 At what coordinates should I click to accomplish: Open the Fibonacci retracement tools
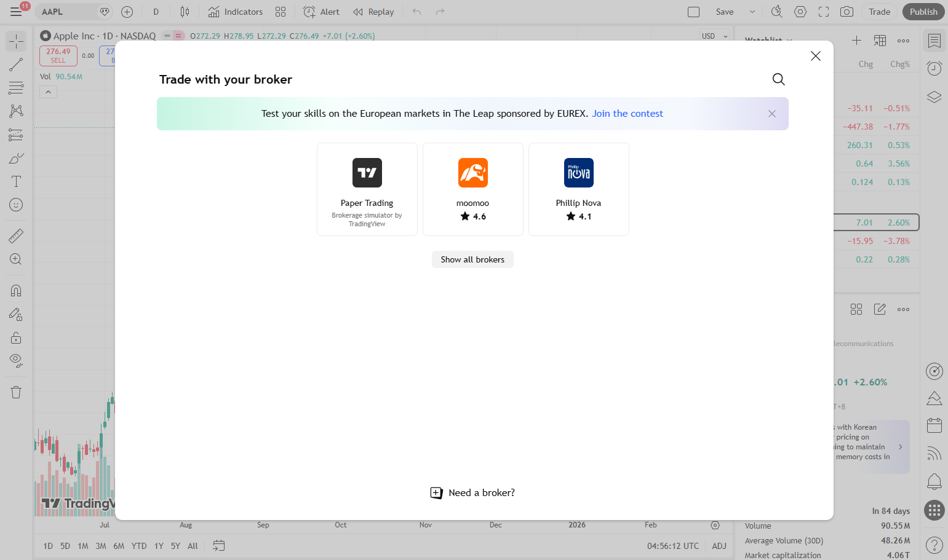[16, 88]
